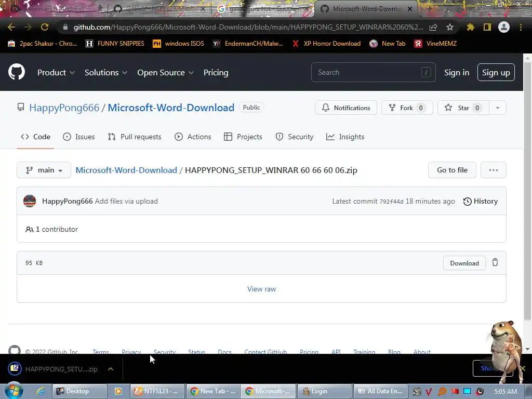Switch to the Insights tab
Screen dimensions: 532x399
click(345, 137)
